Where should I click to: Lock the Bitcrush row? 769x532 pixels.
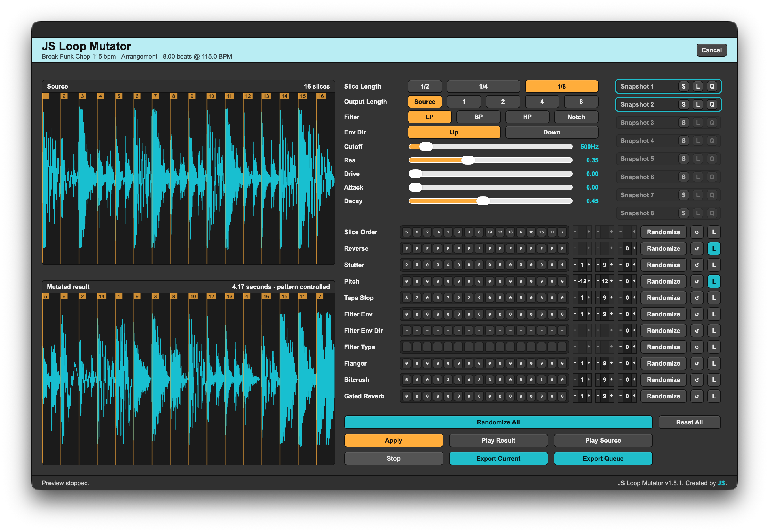coord(714,380)
